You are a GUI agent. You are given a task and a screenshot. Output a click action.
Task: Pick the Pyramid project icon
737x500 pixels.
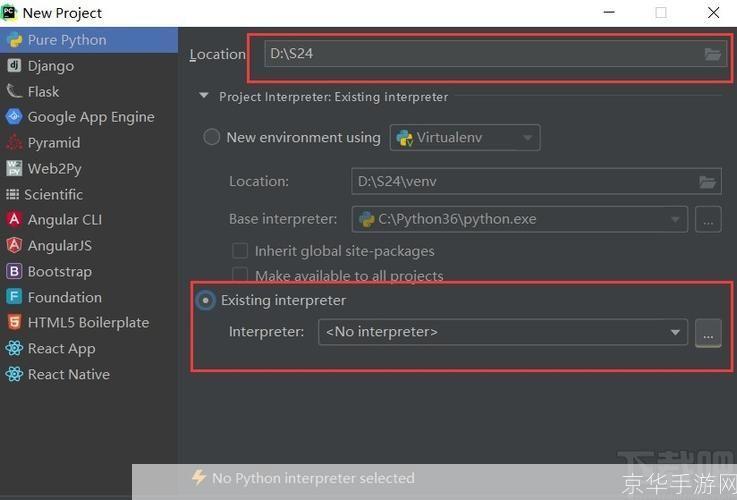14,143
